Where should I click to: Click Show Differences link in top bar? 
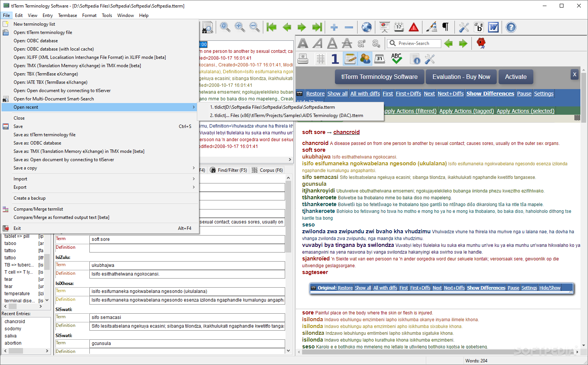(490, 94)
